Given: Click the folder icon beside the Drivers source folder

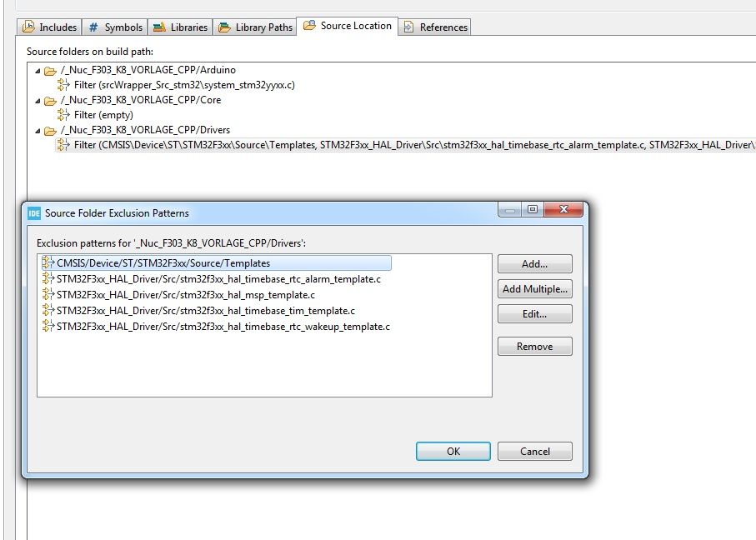Looking at the screenshot, I should [48, 130].
